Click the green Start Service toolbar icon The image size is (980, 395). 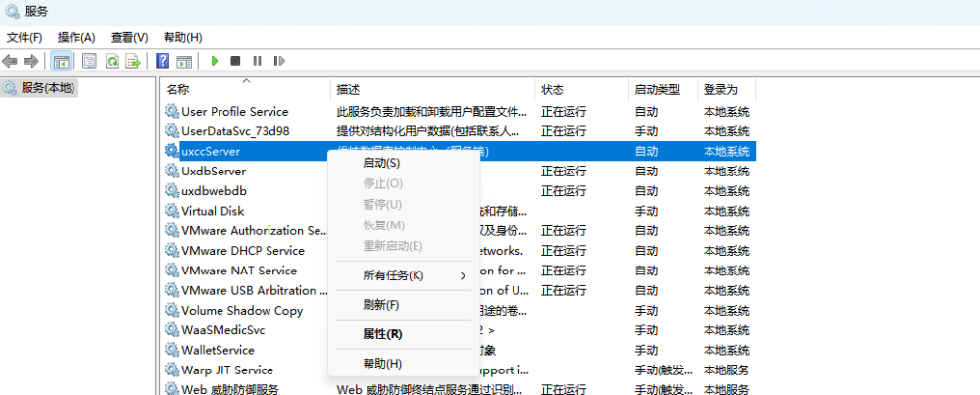pyautogui.click(x=214, y=61)
